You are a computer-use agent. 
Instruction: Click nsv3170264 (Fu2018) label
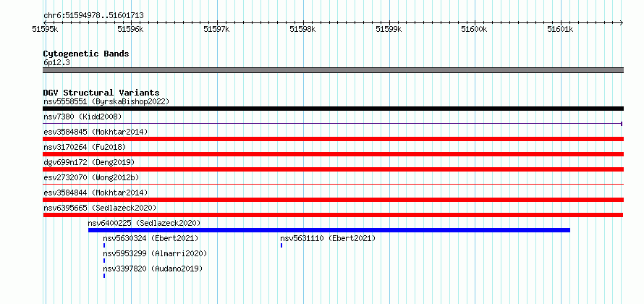85,147
